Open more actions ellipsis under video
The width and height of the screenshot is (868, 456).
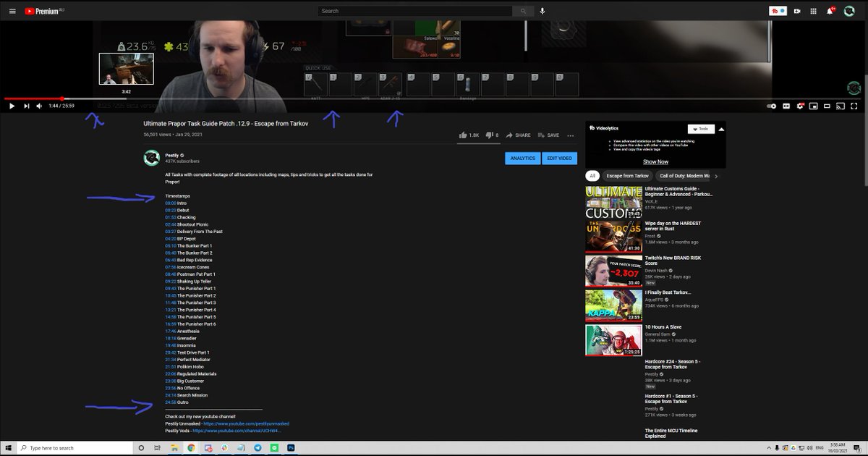point(571,135)
